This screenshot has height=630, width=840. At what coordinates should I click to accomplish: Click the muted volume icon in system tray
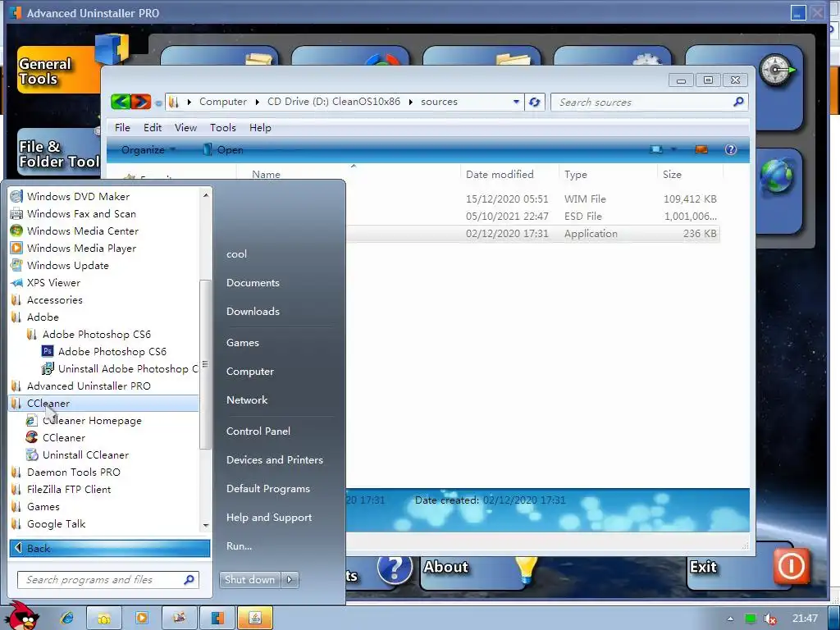point(770,619)
